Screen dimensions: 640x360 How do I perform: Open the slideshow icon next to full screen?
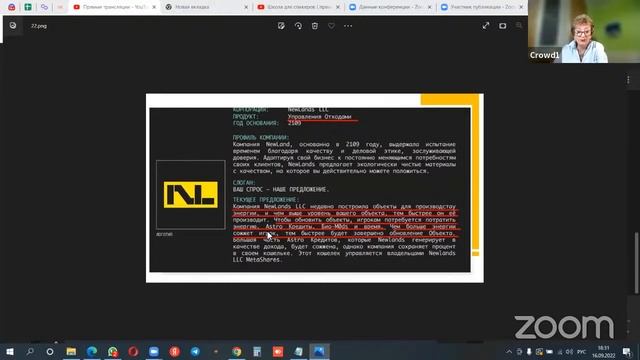coord(502,26)
